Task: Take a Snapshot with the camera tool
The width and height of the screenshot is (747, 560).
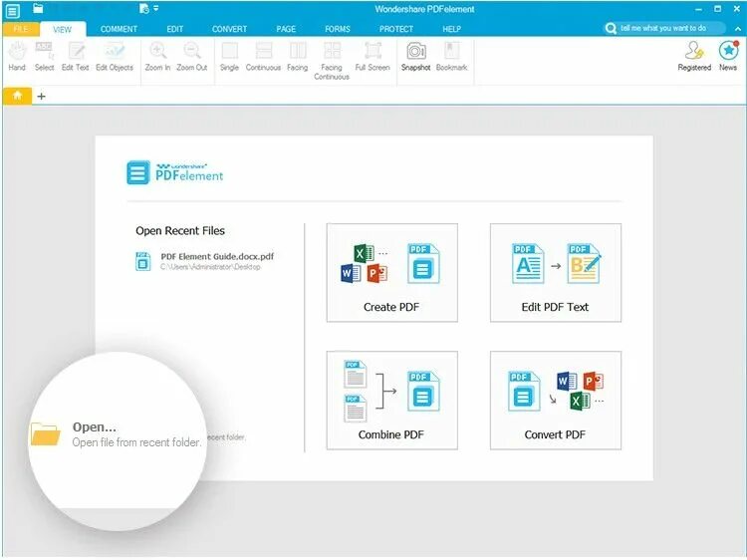Action: tap(416, 56)
